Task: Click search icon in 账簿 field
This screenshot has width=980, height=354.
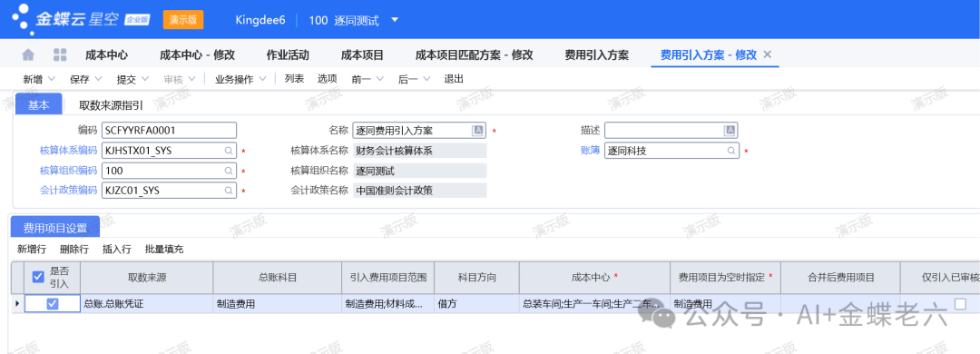Action: tap(730, 151)
